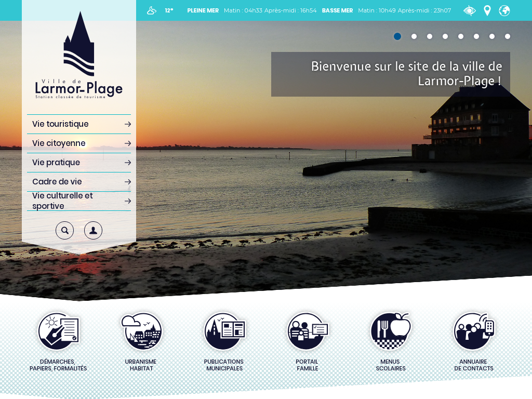Open the Annuaire de contacts icon
Image resolution: width=532 pixels, height=399 pixels.
pos(474,331)
